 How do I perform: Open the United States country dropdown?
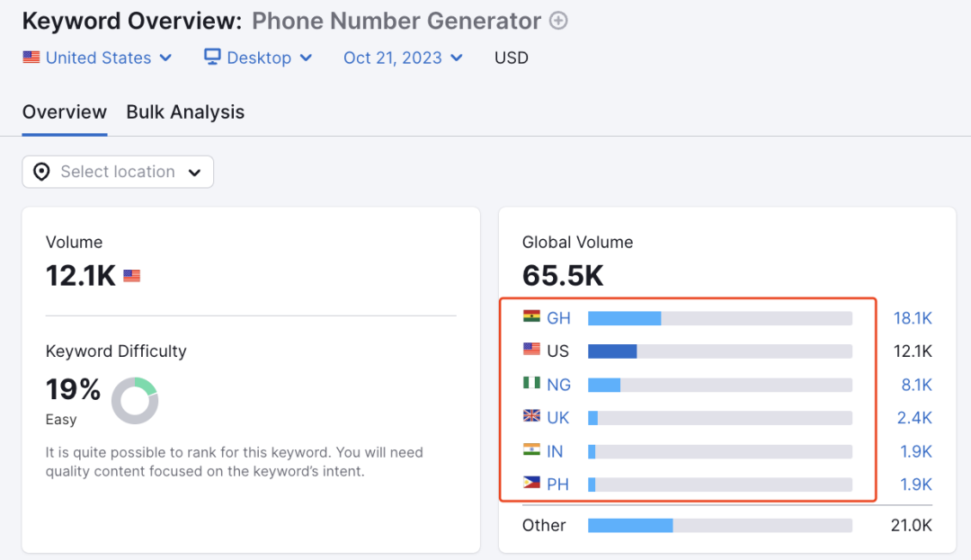(97, 58)
